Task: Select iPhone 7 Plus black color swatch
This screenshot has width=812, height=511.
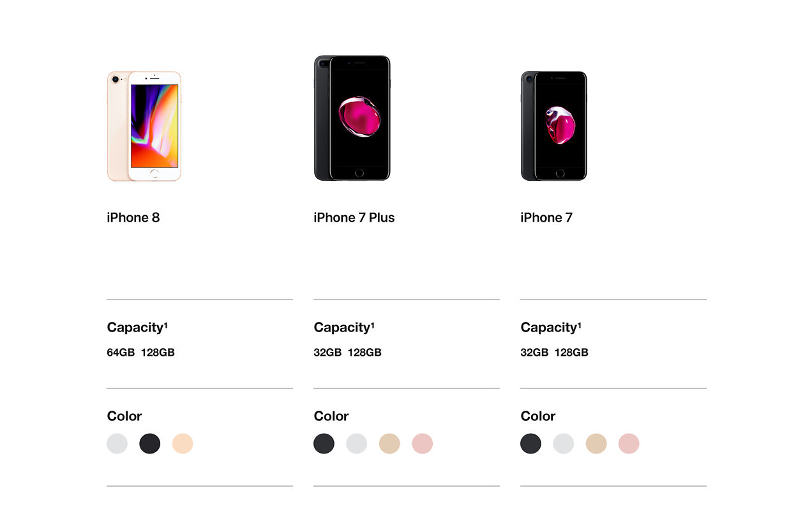Action: pyautogui.click(x=324, y=443)
